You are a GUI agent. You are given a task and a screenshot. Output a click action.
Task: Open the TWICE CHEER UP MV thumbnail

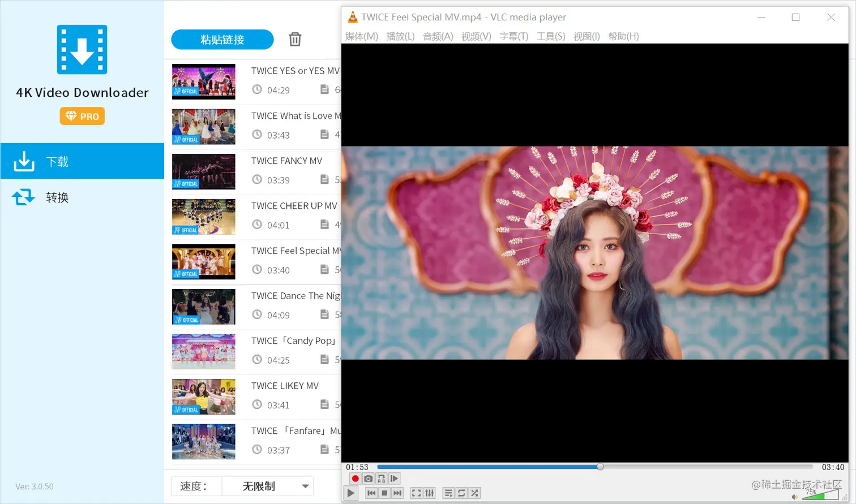pos(204,217)
